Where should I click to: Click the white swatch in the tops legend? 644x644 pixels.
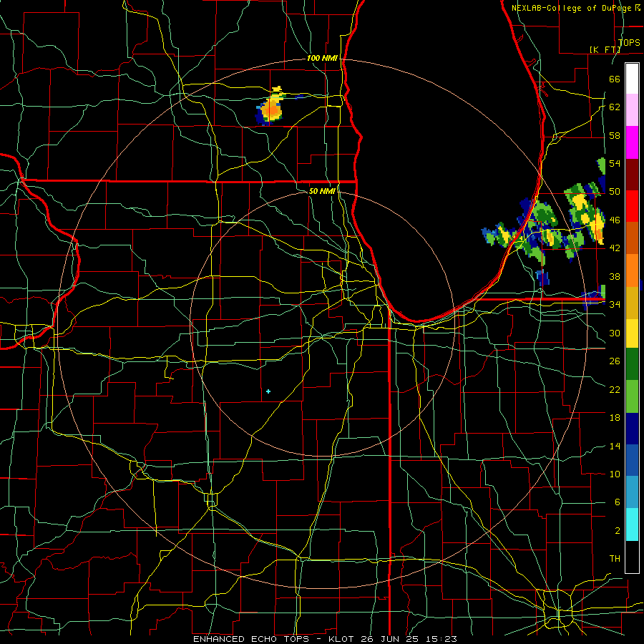632,79
